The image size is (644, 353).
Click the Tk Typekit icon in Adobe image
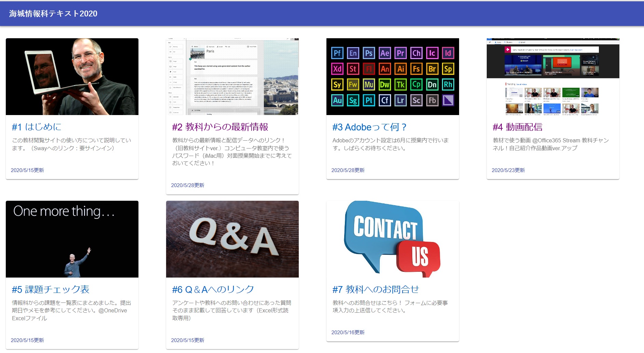(x=401, y=85)
